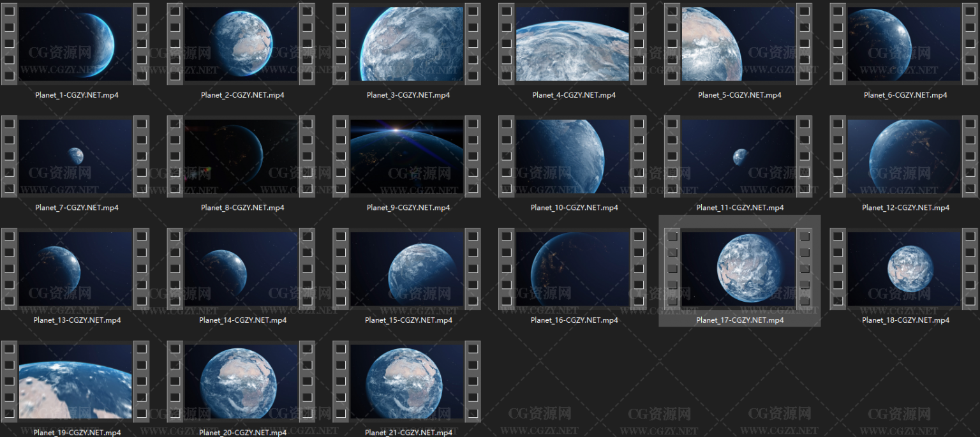Image resolution: width=980 pixels, height=437 pixels.
Task: Click the highlighted Planet_17-CGZY.NET.mp4 thumbnail
Action: pyautogui.click(x=738, y=269)
